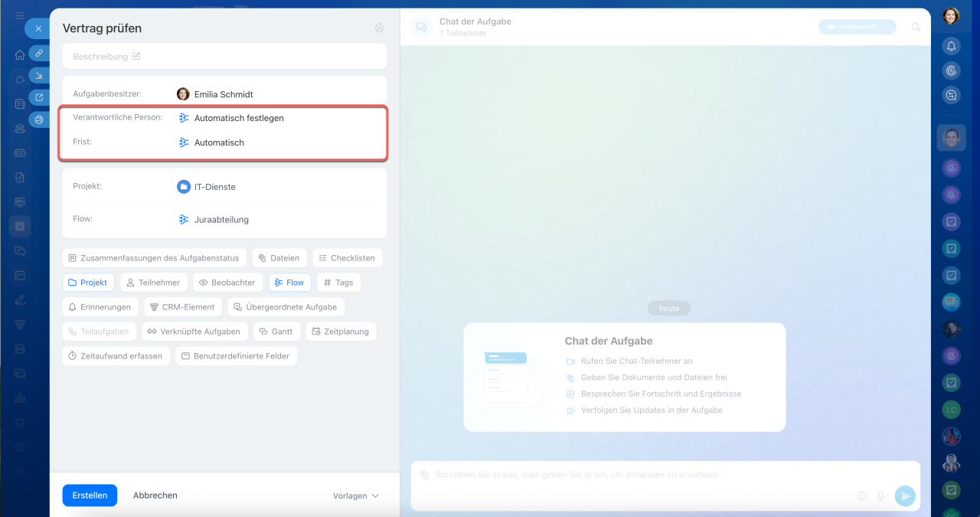Screen dimensions: 980x517
Task: Open the 'LC' avatar chat in right panel
Action: 951,410
